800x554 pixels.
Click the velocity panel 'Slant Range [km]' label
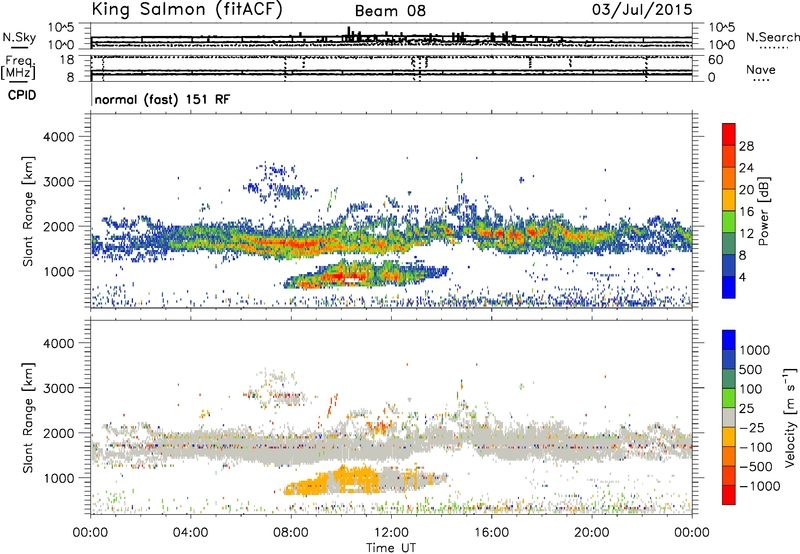28,417
